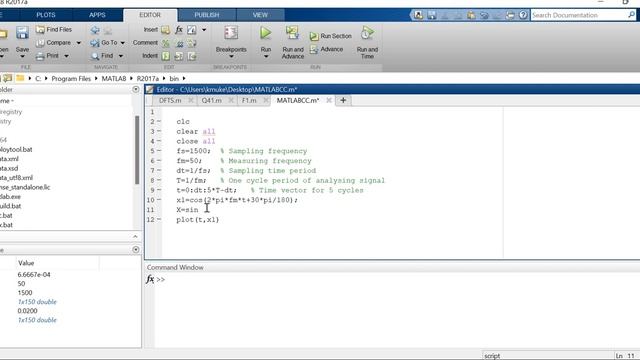Add comment with the percent icon
Viewport: 640px width, 360px height.
click(x=165, y=43)
